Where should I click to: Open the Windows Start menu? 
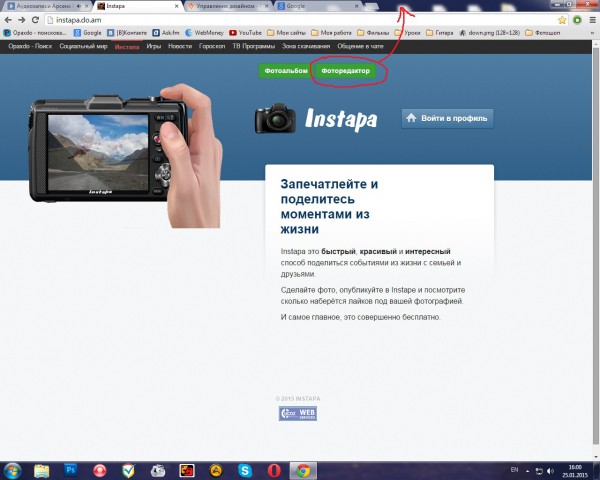click(12, 470)
